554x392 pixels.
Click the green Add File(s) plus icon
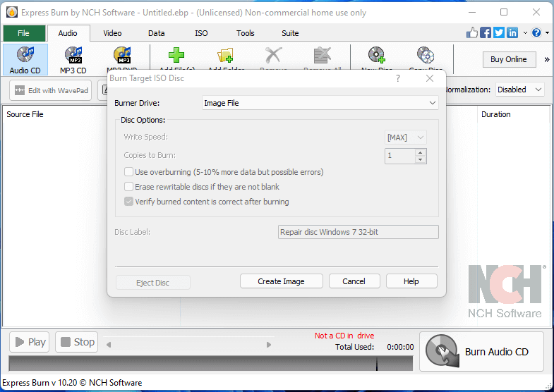(x=176, y=56)
